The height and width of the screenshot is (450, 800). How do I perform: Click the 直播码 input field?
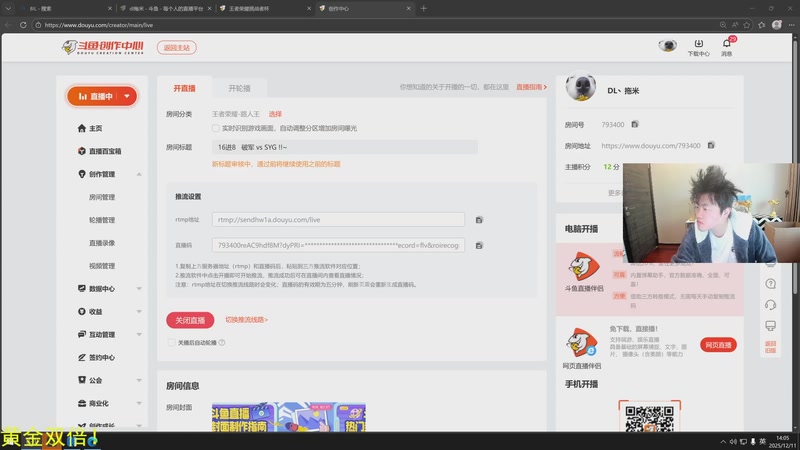click(338, 245)
